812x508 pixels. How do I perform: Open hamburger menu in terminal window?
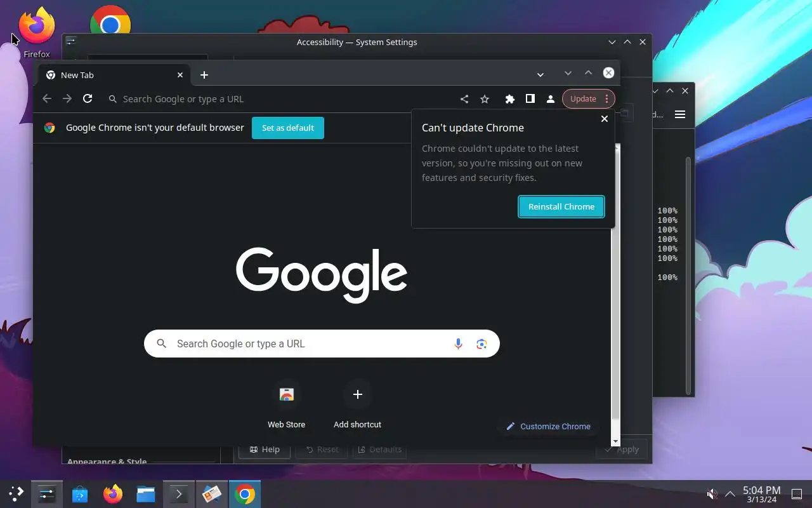tap(680, 114)
